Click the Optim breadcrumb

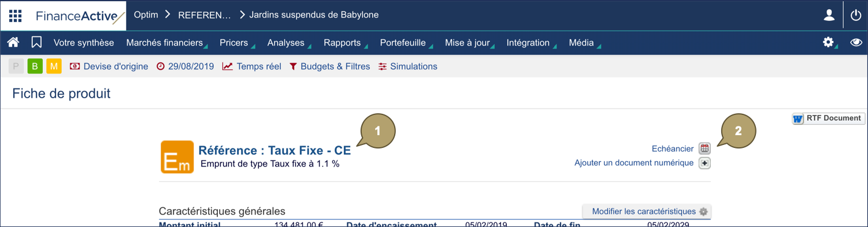[x=146, y=15]
